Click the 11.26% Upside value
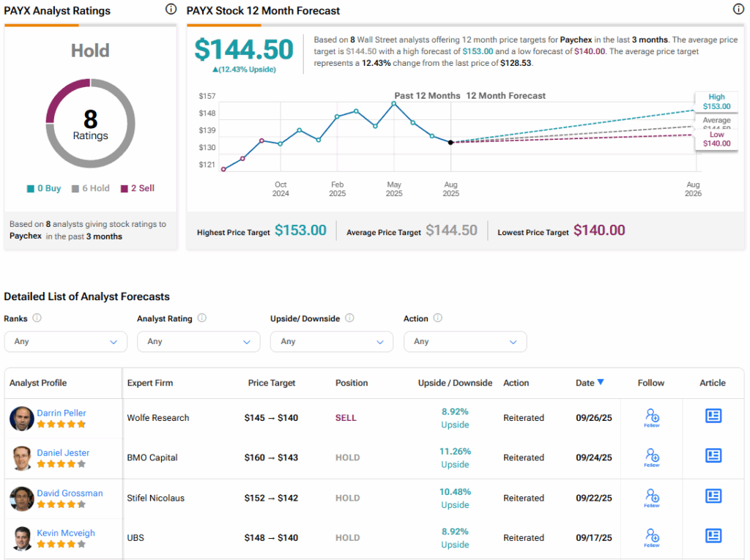The image size is (750, 560). pyautogui.click(x=455, y=458)
